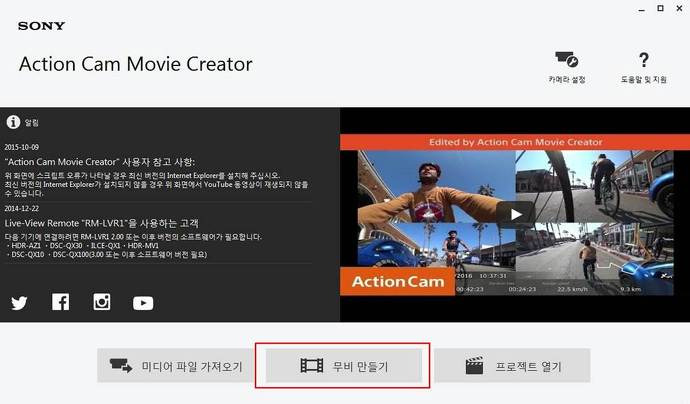Screen dimensions: 690x404
Task: Play the Action Cam promo video
Action: point(516,214)
